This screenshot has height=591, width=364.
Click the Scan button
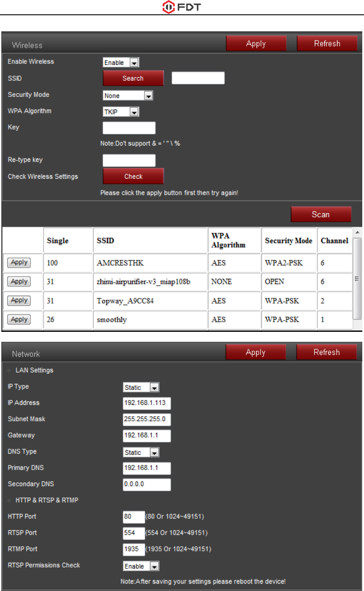(321, 214)
